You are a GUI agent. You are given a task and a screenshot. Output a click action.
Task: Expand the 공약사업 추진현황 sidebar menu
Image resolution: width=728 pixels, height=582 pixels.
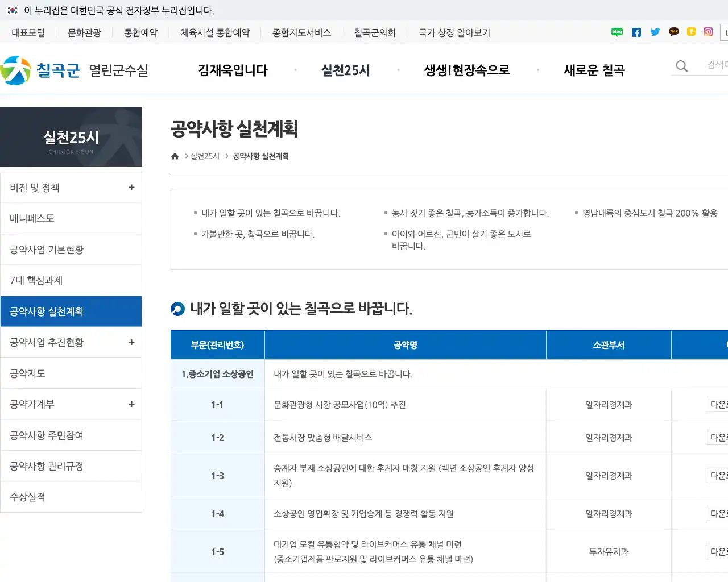131,342
